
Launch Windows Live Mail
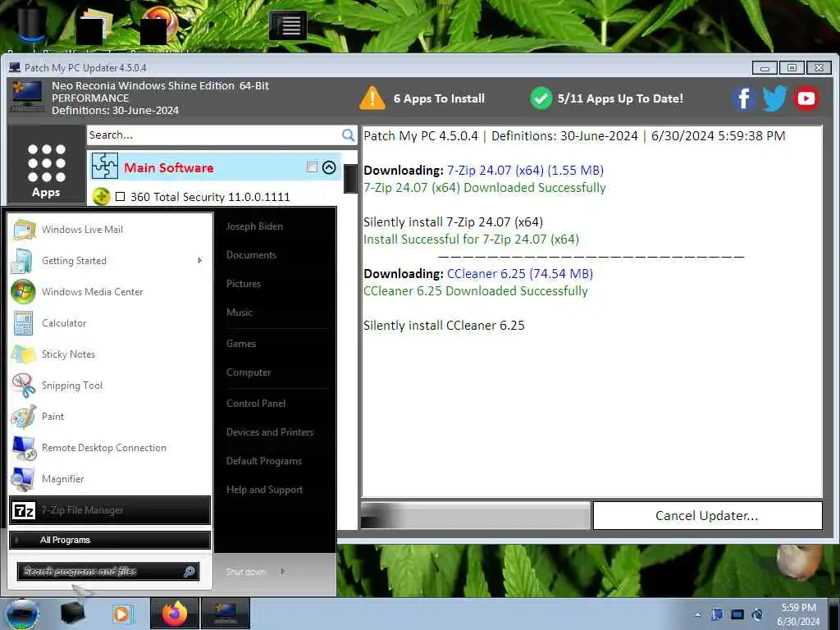click(x=110, y=230)
